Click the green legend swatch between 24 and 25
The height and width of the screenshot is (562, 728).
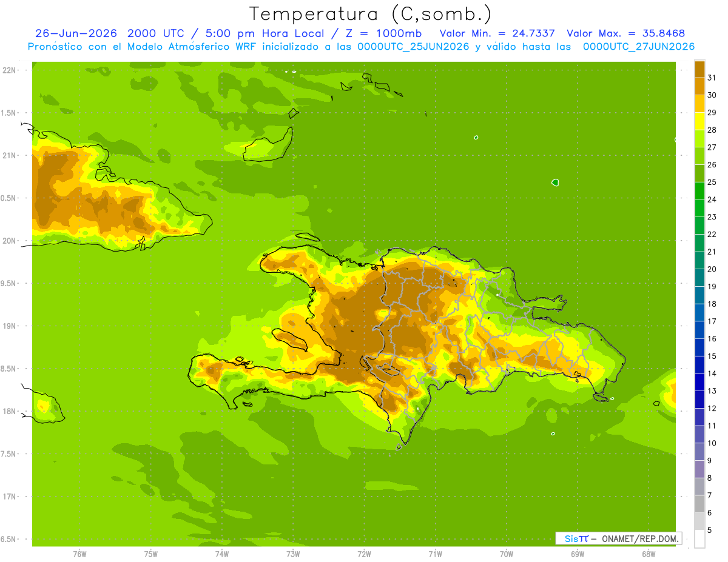699,190
